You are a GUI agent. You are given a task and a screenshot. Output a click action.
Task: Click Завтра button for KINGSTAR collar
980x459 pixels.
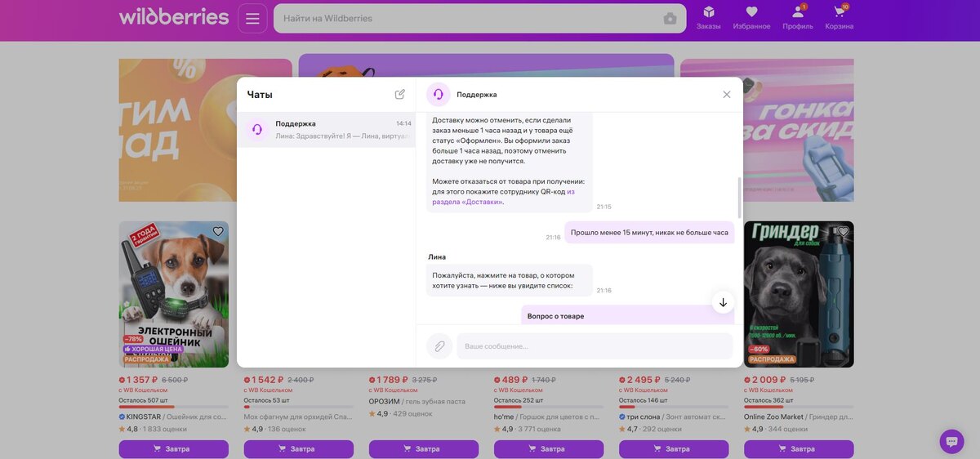[174, 449]
